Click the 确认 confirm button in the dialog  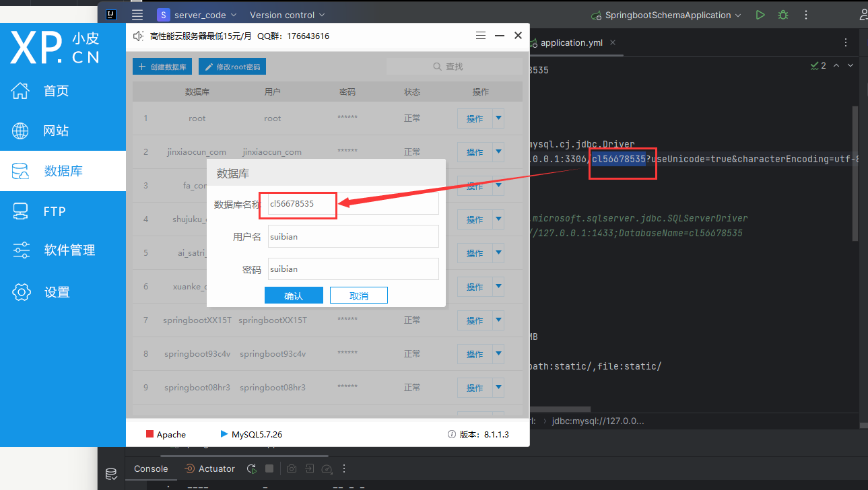[x=294, y=295]
